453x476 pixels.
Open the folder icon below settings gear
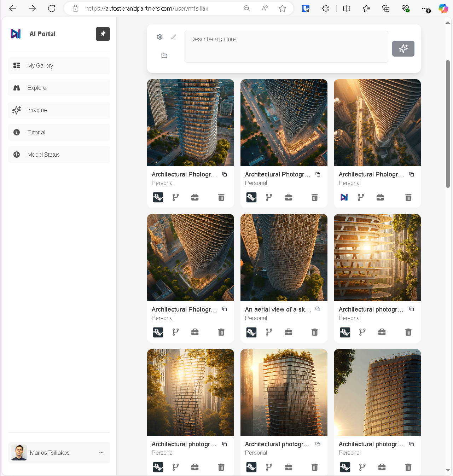[164, 56]
